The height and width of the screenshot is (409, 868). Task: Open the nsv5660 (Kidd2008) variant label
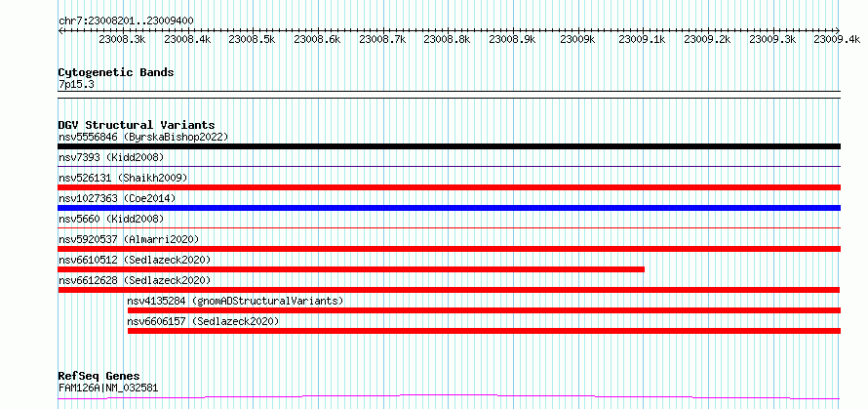(111, 219)
